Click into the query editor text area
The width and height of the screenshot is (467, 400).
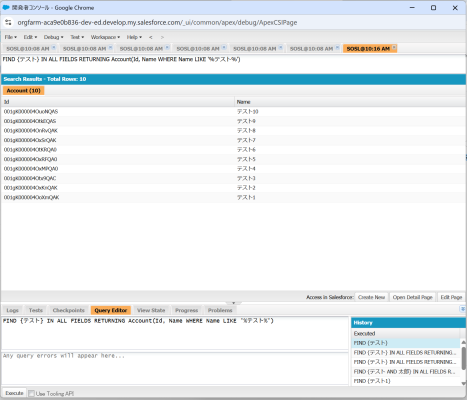click(175, 333)
